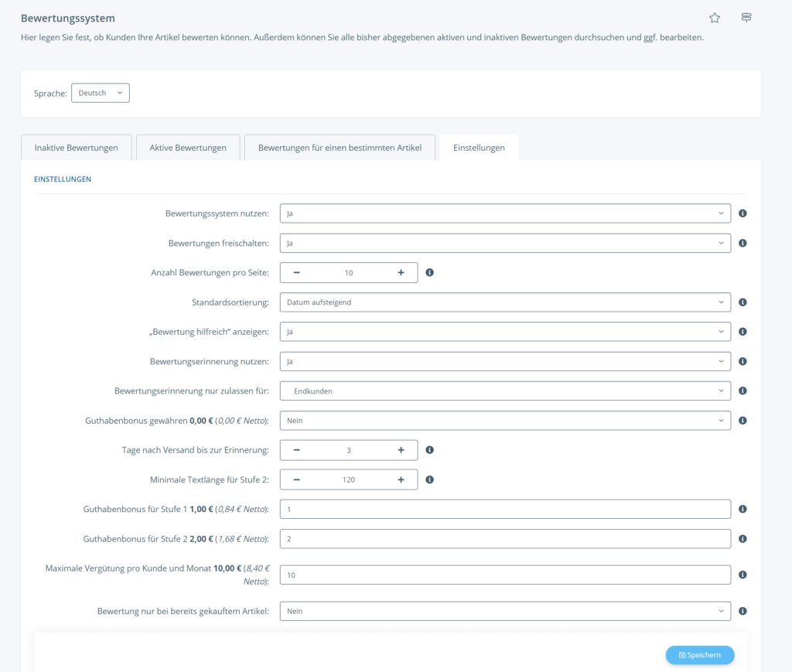Click info icon for Minimale Textlänge Stufe 2
The width and height of the screenshot is (792, 672).
coord(430,479)
